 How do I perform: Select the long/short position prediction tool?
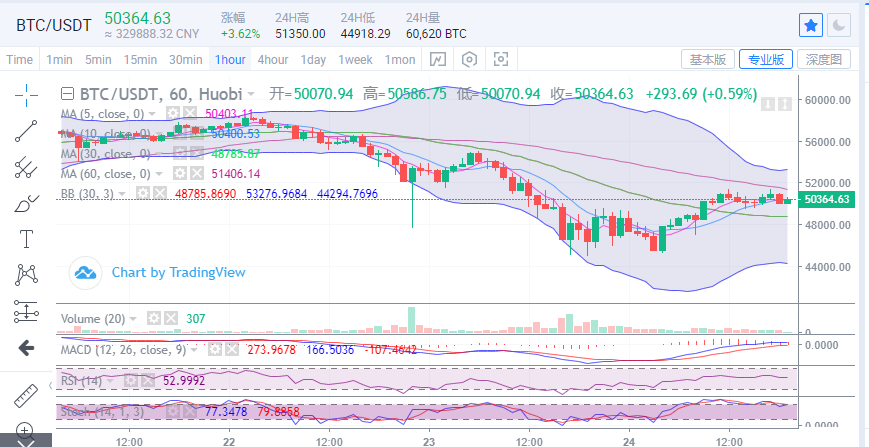26,312
